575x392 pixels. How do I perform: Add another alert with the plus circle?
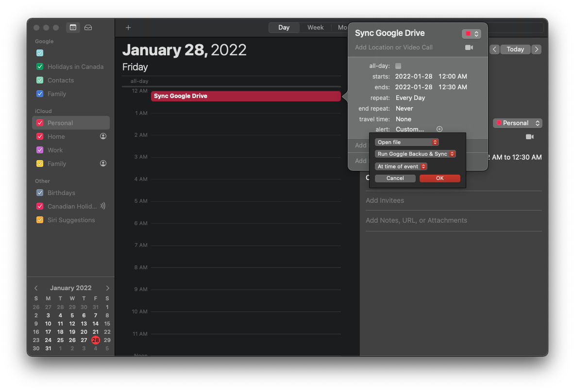tap(440, 129)
